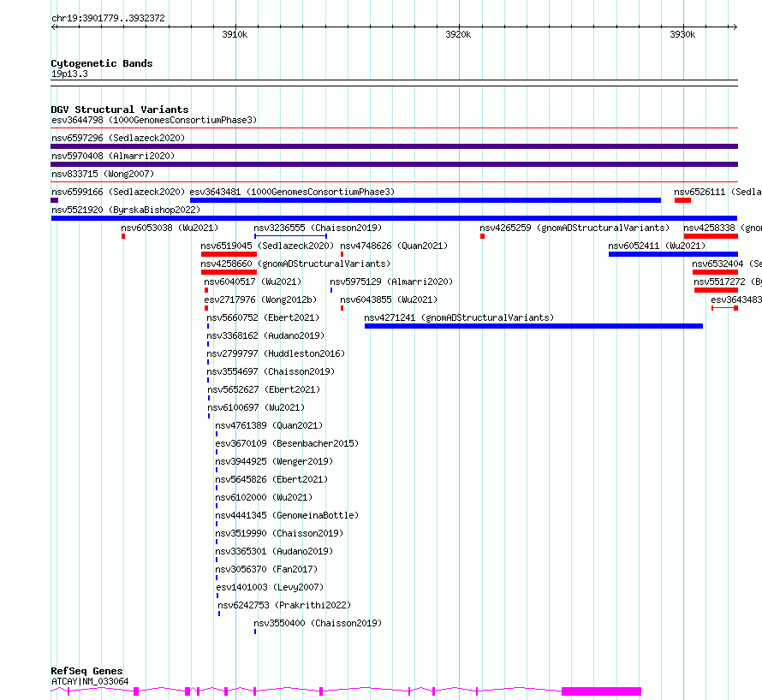Select the nsv4258660 (gnomADStructuralVariants) red bar

[x=229, y=272]
